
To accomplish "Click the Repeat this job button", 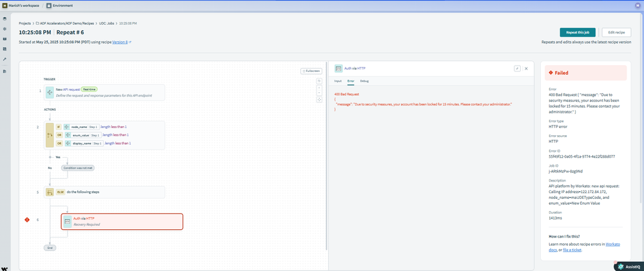I will click(x=578, y=32).
